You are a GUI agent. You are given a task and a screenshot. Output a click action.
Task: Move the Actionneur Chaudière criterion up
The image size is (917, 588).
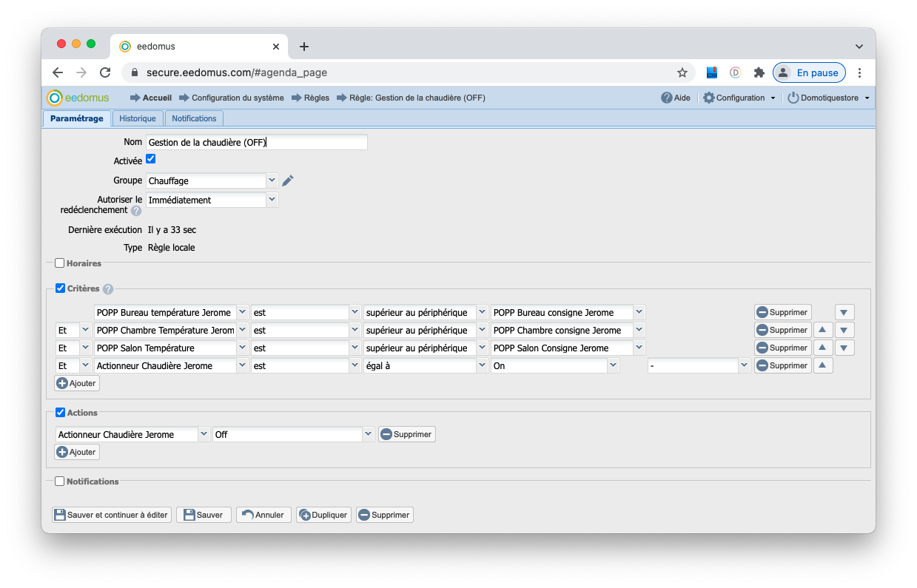pos(823,365)
